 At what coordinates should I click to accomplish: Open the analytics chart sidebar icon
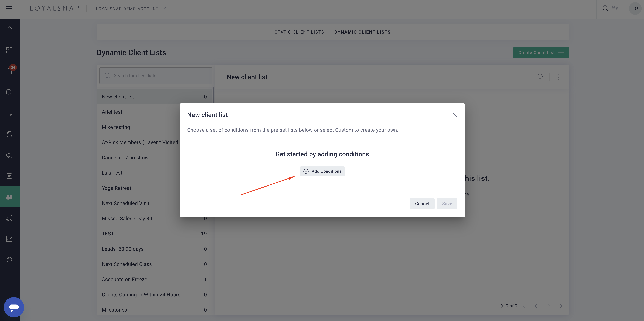tap(9, 239)
